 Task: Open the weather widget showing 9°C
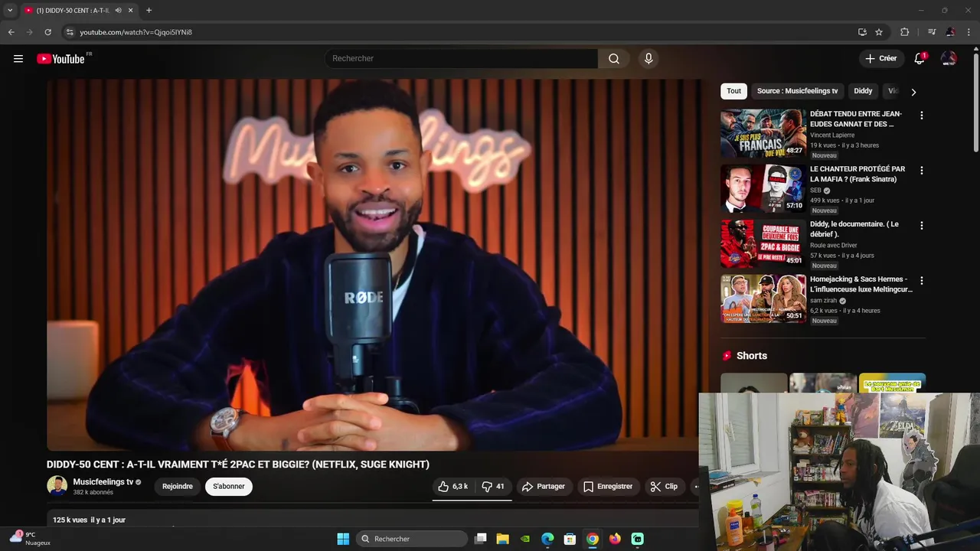pyautogui.click(x=31, y=539)
